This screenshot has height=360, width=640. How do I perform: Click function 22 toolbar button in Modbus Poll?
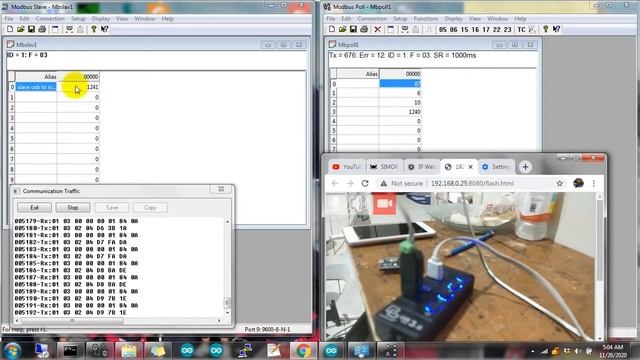(496, 29)
